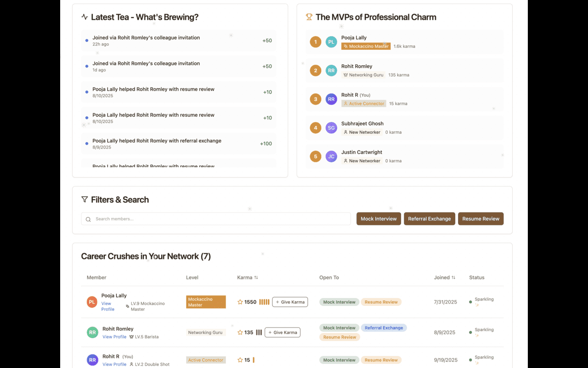Click the activity pulse icon beside Latest Tea
This screenshot has width=588, height=368.
point(85,17)
